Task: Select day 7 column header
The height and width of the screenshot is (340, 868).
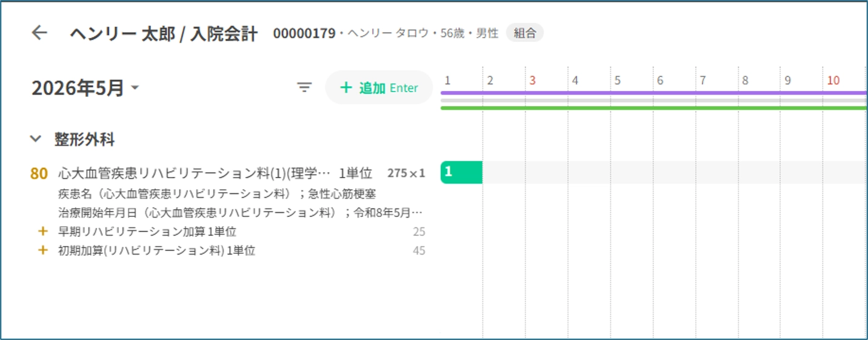Action: coord(703,80)
